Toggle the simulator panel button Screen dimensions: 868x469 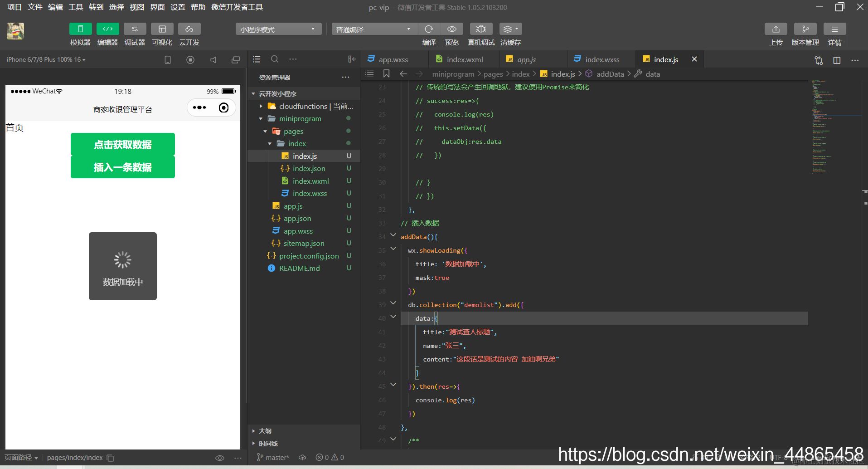(x=81, y=29)
